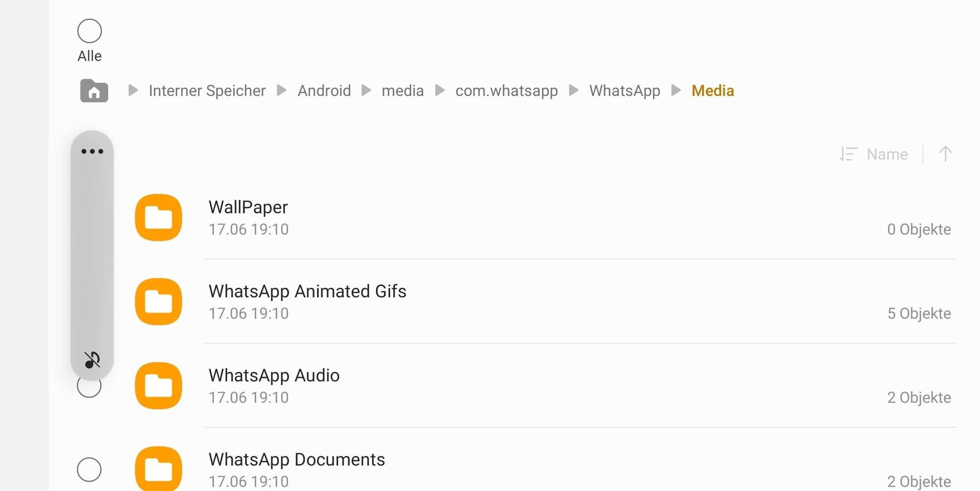Go to com.whatsapp breadcrumb folder

coord(507,91)
